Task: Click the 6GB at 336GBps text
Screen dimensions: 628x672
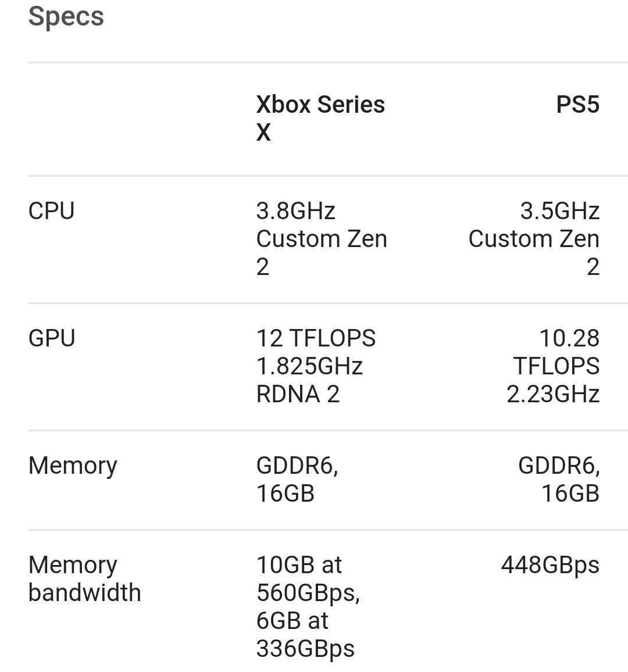Action: point(305,635)
